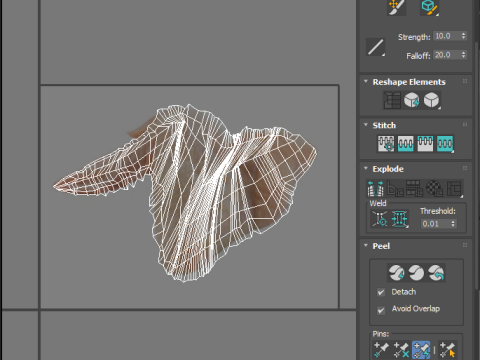Uncheck the Avoid Overlap checkbox
480x360 pixels.
pos(381,310)
